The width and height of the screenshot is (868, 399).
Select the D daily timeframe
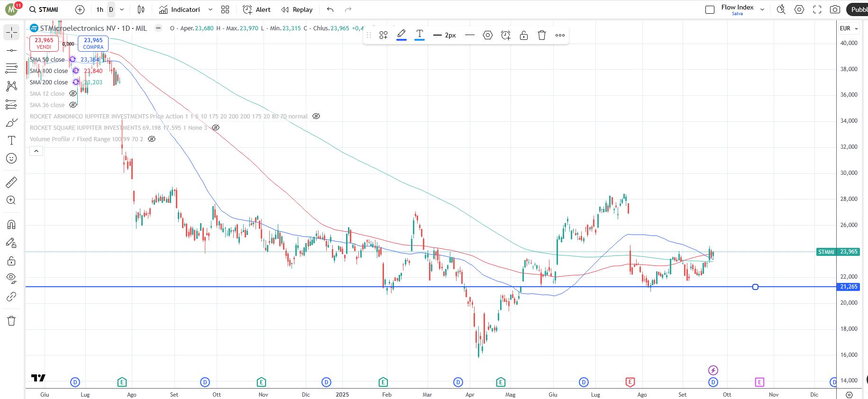pos(111,9)
